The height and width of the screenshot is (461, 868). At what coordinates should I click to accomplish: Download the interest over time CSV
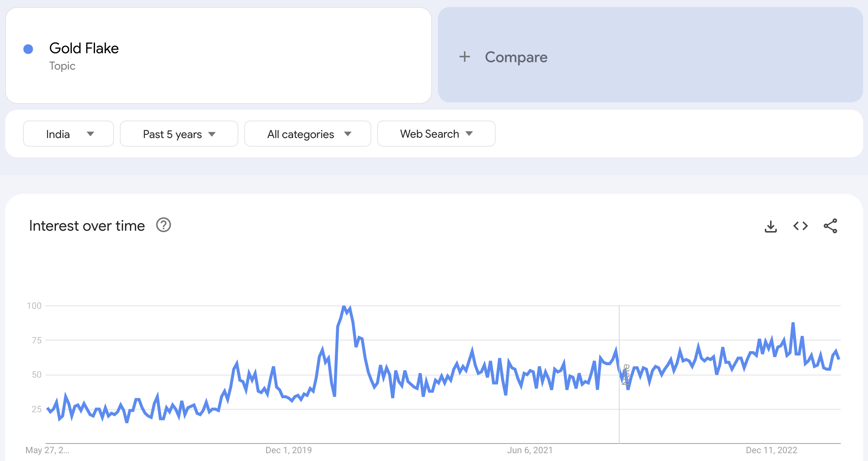[770, 226]
